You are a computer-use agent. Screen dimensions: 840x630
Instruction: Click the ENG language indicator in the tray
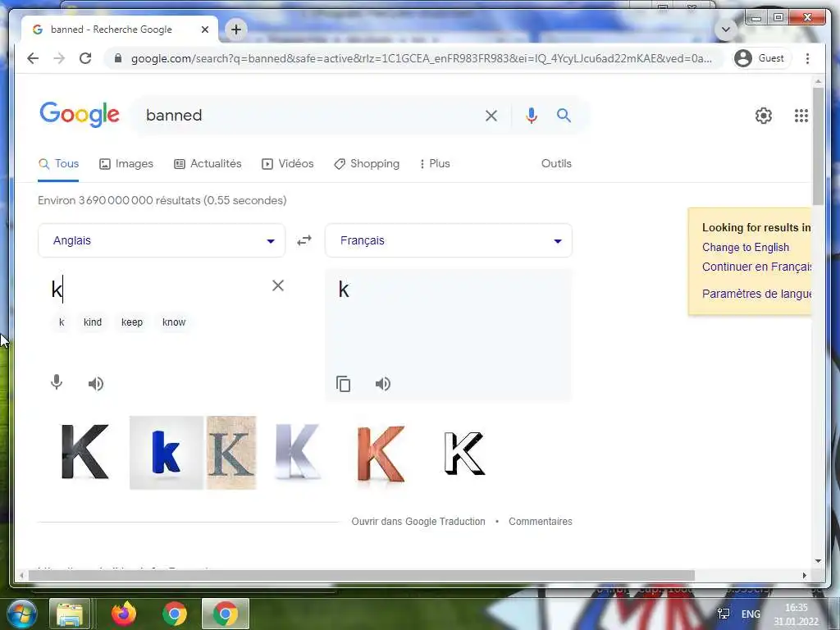[751, 614]
